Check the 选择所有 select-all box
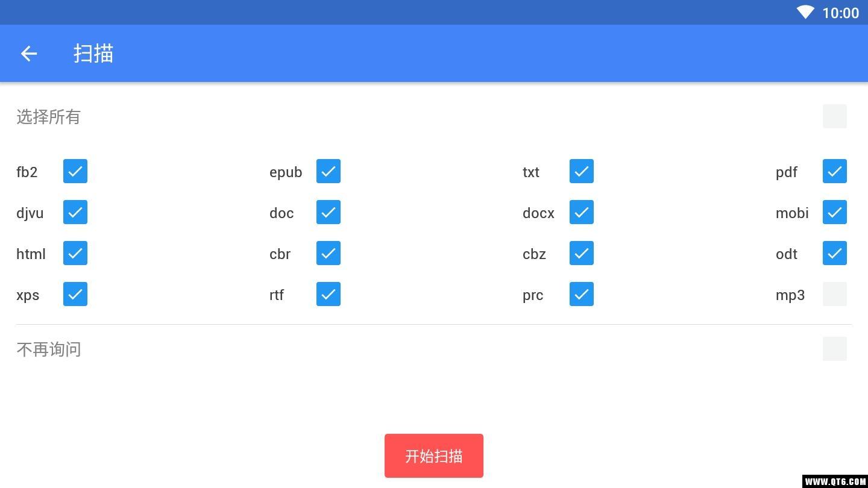Viewport: 868px width, 488px height. 835,116
